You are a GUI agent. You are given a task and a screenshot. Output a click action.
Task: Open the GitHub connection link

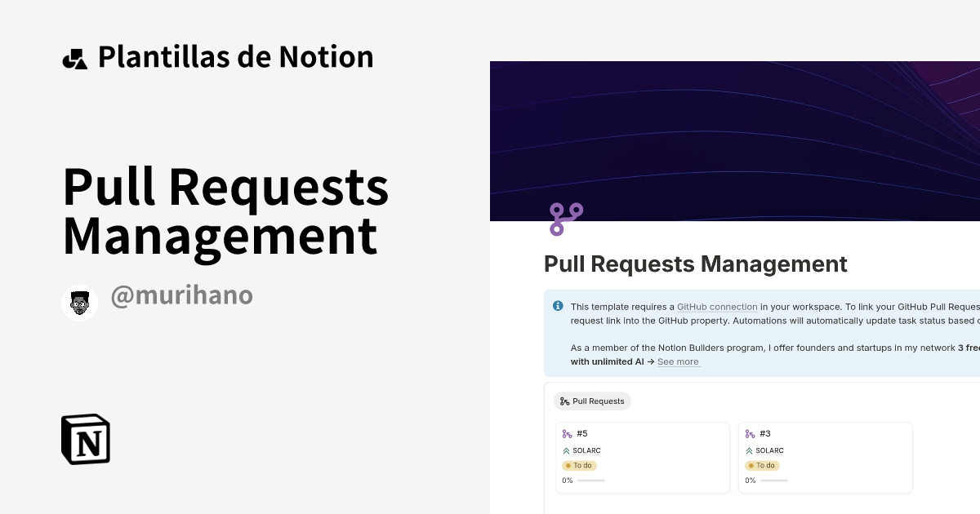click(x=717, y=307)
